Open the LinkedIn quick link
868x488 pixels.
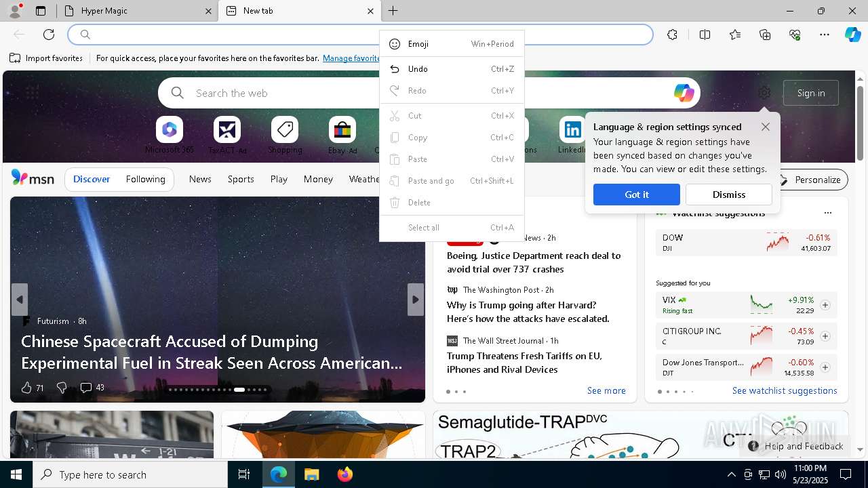[573, 135]
